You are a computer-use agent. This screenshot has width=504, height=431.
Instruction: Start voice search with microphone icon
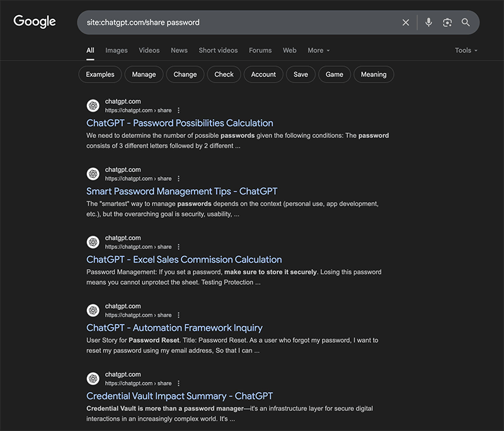(x=428, y=22)
